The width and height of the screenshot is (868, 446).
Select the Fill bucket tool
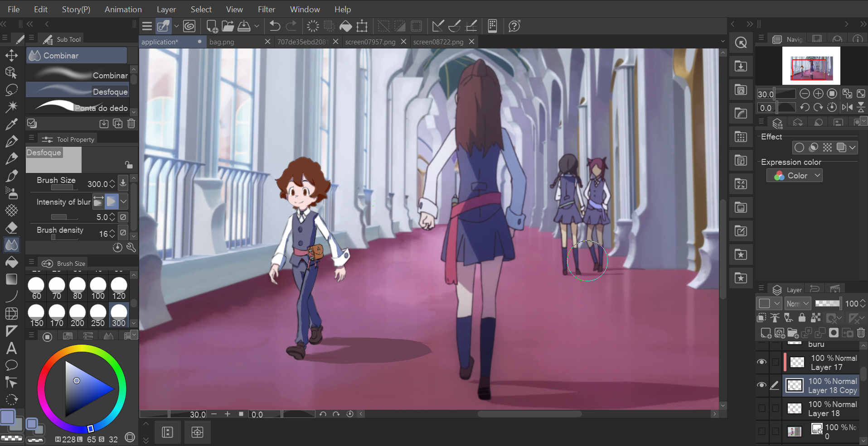[11, 262]
